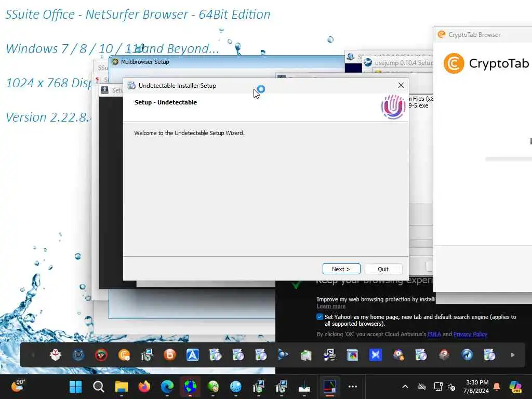The height and width of the screenshot is (399, 532).
Task: Click the Undetectable fingerprint logo
Action: 393,107
